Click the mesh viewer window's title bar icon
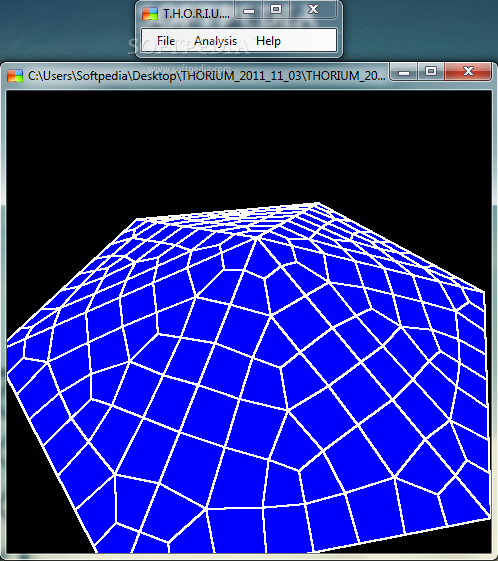 15,76
